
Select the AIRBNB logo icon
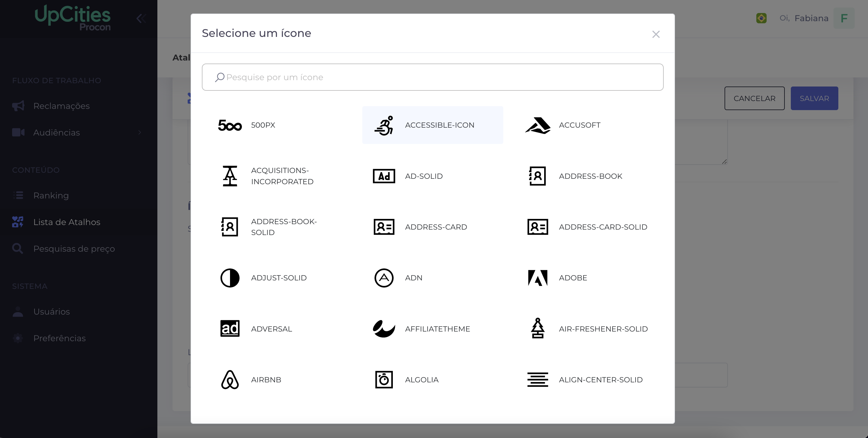point(230,380)
